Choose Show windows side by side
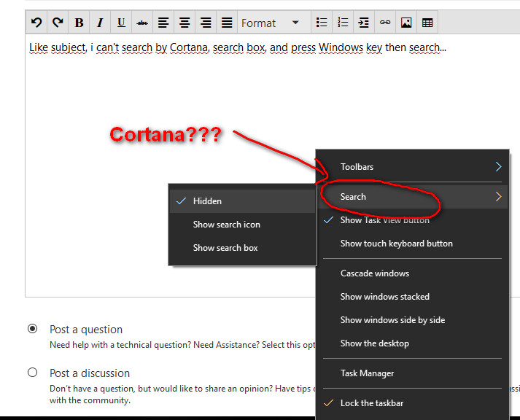 point(413,320)
